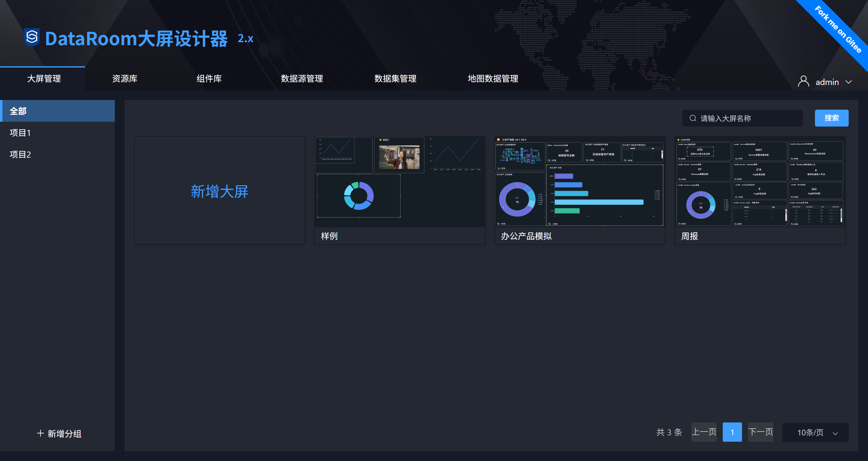Go to the 数据源管理 tab
The height and width of the screenshot is (461, 868).
[302, 79]
